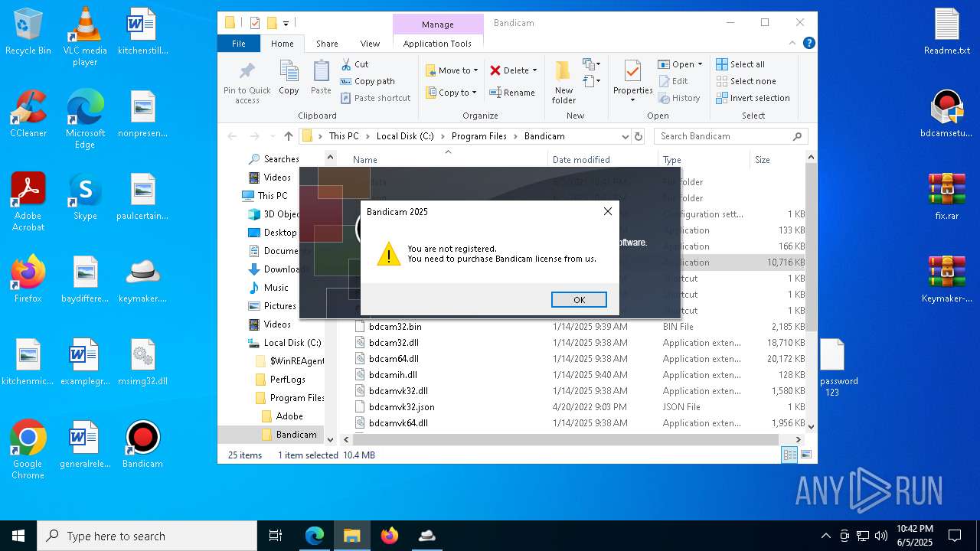
Task: Select Bandicam folder in tree
Action: (296, 435)
